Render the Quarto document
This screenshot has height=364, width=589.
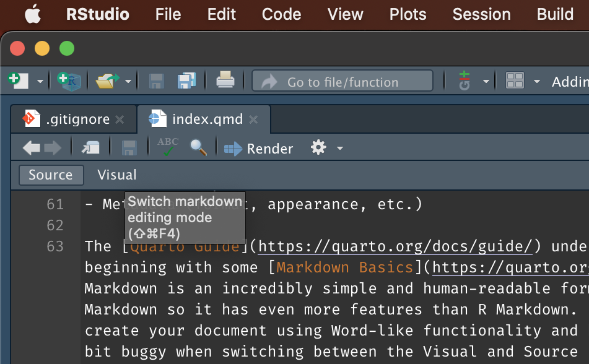tap(259, 149)
